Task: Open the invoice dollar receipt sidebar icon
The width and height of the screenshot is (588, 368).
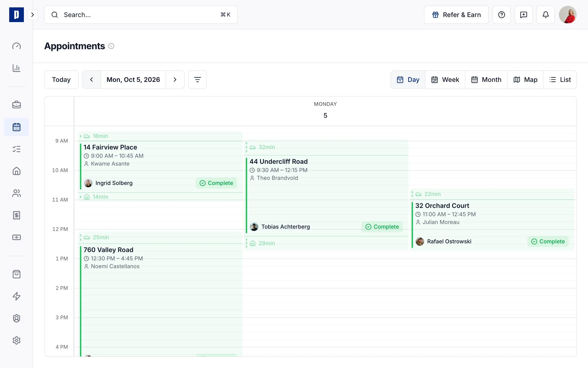Action: (16, 215)
